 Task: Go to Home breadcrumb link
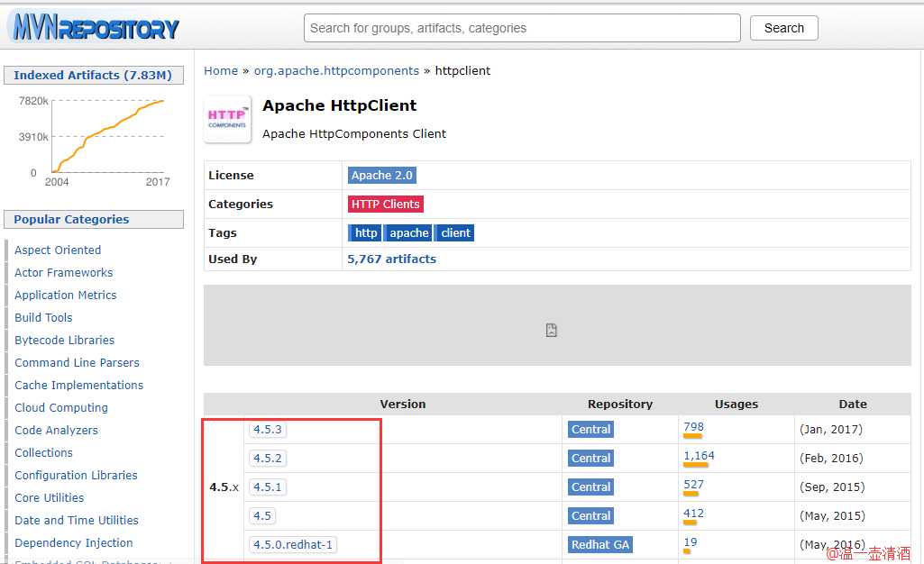click(x=221, y=70)
